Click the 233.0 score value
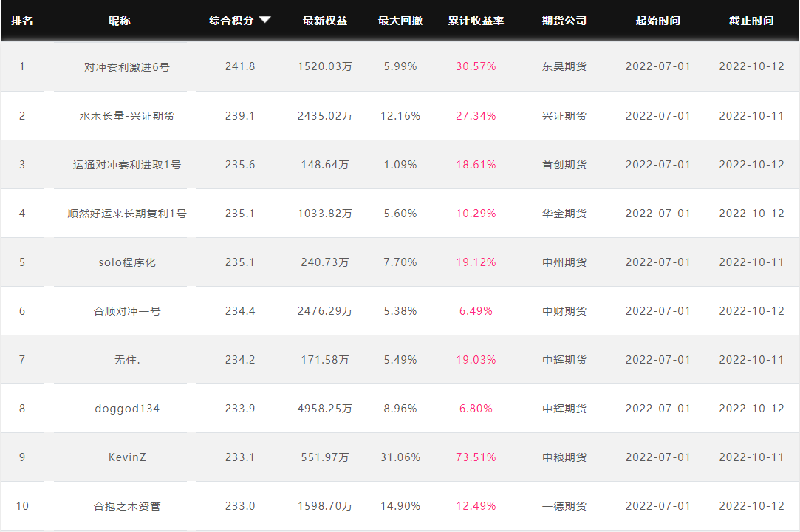The image size is (800, 532). click(x=240, y=506)
